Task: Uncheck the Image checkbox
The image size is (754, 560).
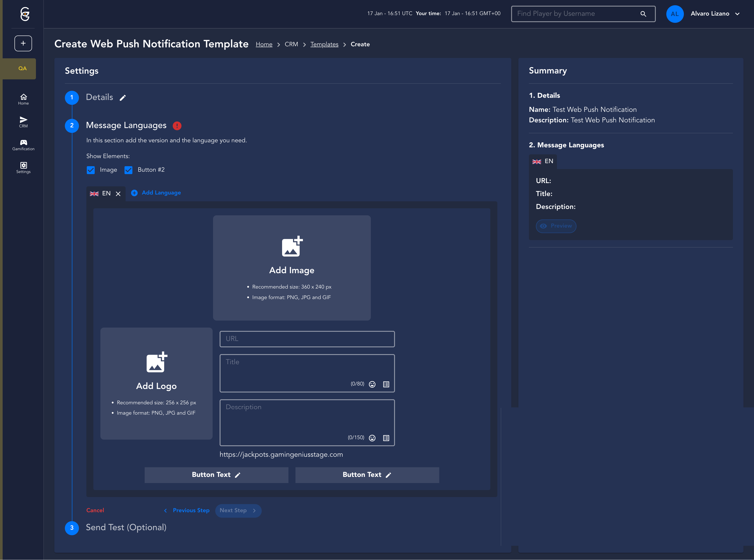Action: click(91, 170)
